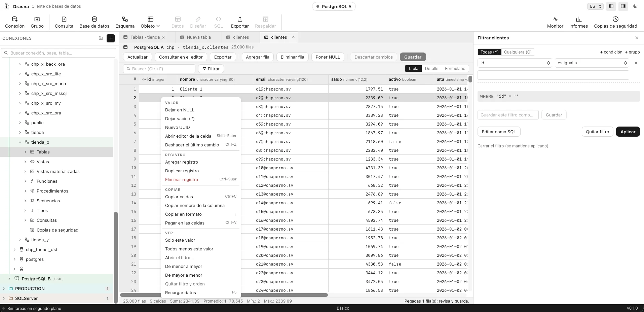Screen dimensions: 644x312
Task: Click the Esquema toolbar icon
Action: coord(125,22)
